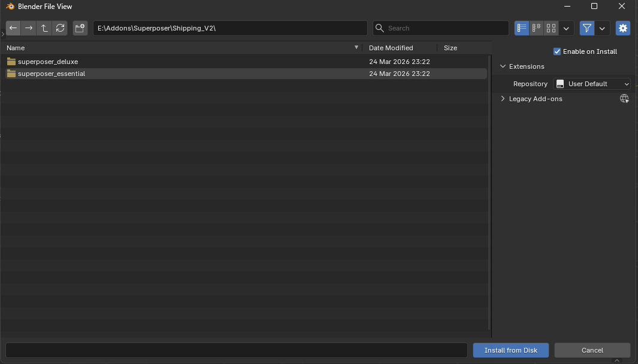Open display settings dropdown arrow
The image size is (638, 364).
[x=566, y=28]
